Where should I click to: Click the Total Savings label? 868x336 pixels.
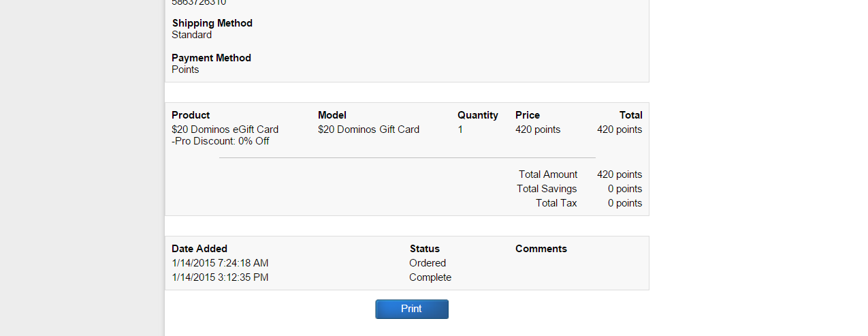pos(547,189)
